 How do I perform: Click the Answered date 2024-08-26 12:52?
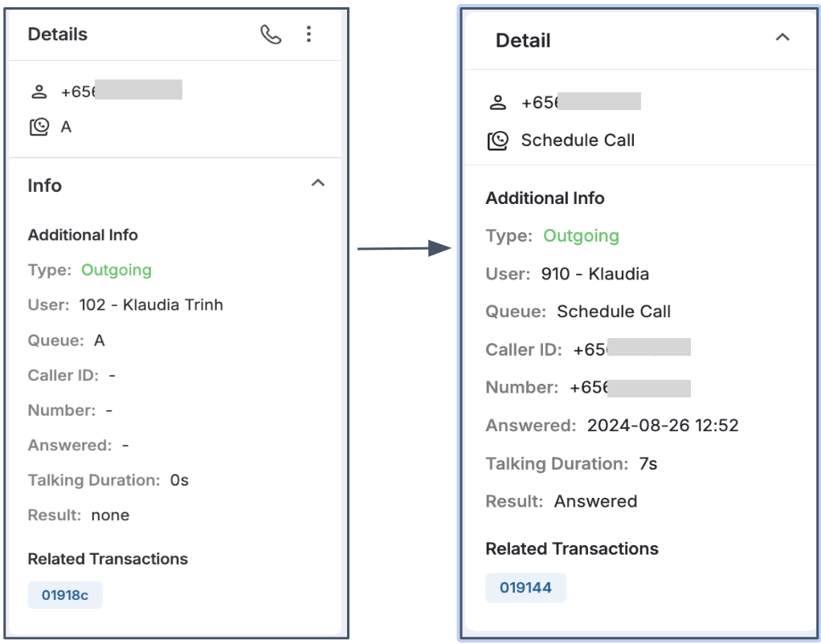pyautogui.click(x=663, y=425)
